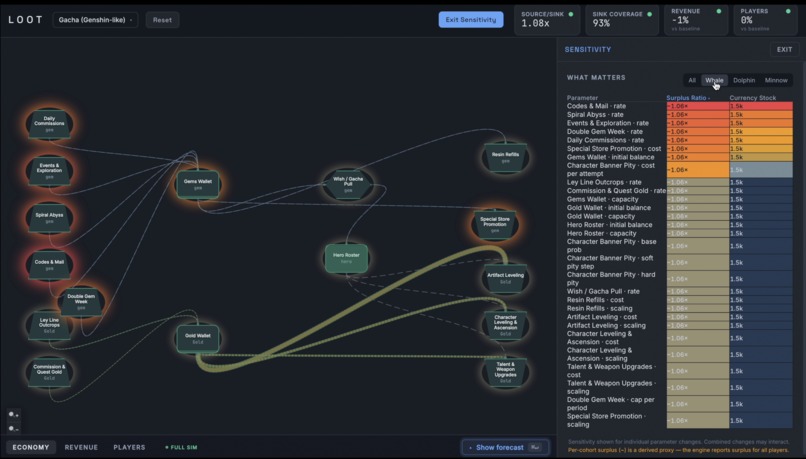Screen dimensions: 806x459
Task: Open the Revenue -1% stat card
Action: pos(695,20)
